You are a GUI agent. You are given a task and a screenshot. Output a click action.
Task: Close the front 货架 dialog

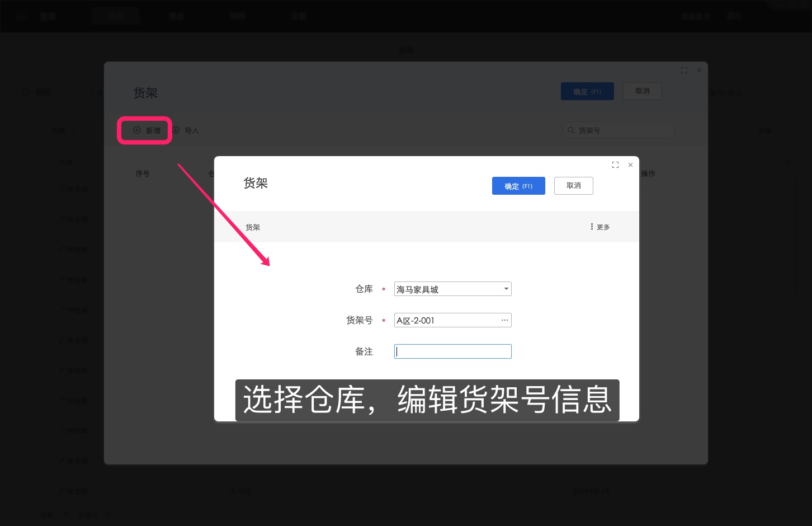point(630,165)
